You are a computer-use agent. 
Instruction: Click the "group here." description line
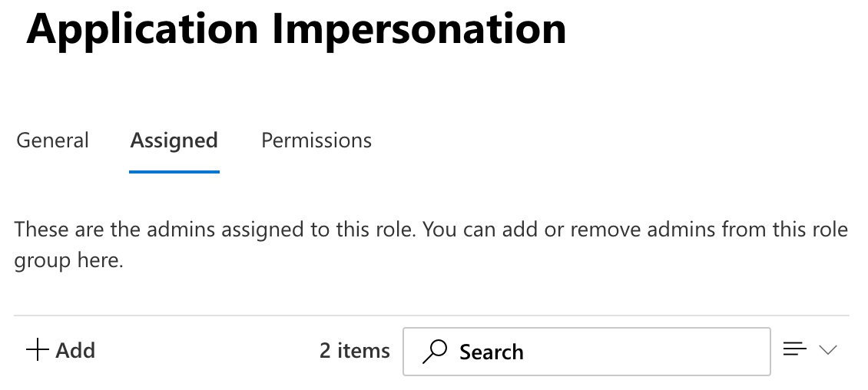68,260
